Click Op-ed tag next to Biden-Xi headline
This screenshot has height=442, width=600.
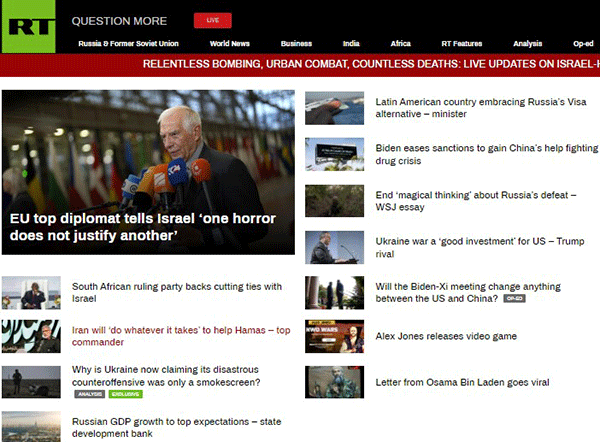coord(514,298)
